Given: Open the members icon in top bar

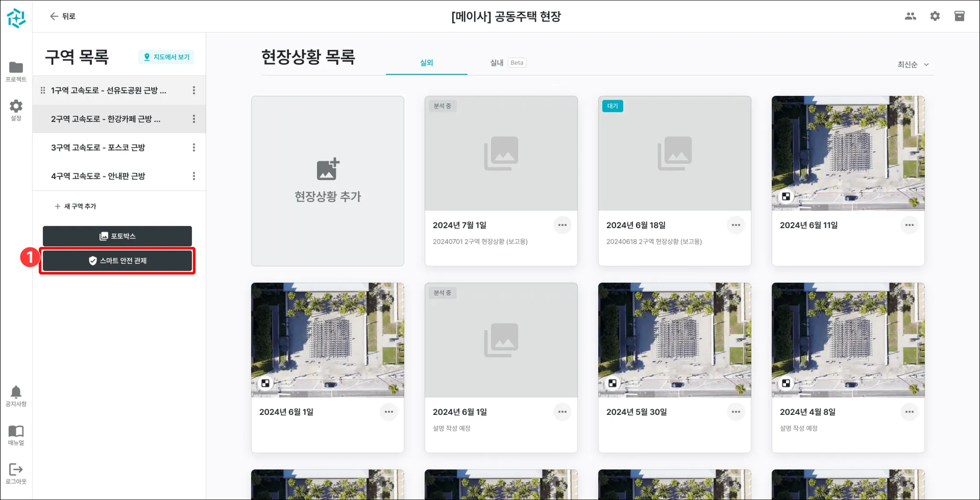Looking at the screenshot, I should (x=910, y=16).
